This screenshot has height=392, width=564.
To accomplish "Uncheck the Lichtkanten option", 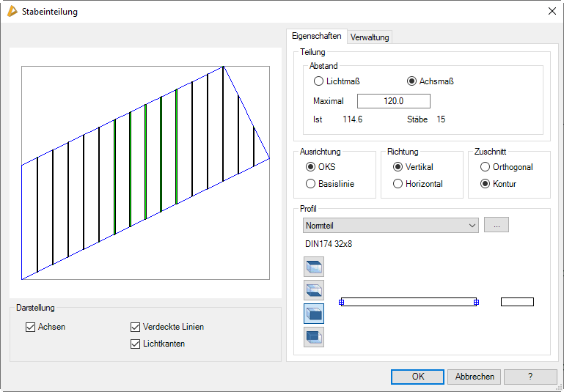I will pos(135,344).
